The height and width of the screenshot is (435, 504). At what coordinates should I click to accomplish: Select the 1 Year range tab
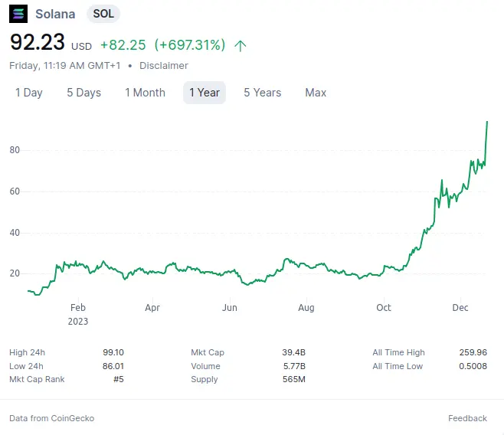point(205,93)
